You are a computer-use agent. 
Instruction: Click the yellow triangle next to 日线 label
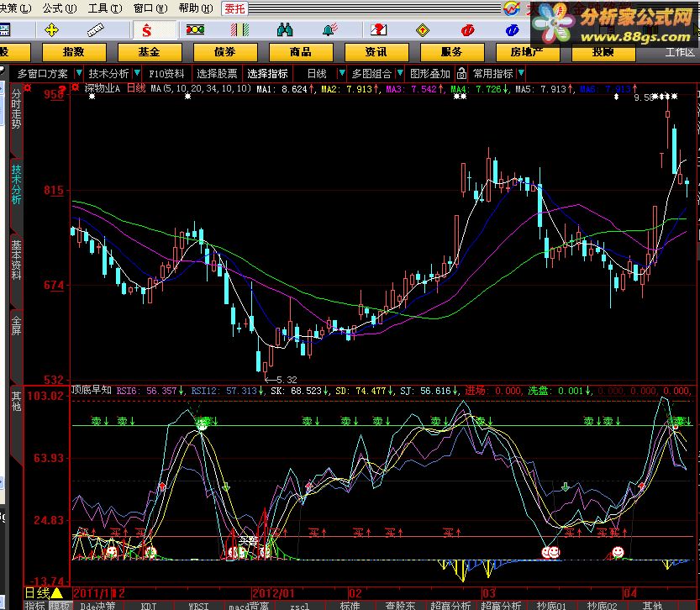coord(56,593)
